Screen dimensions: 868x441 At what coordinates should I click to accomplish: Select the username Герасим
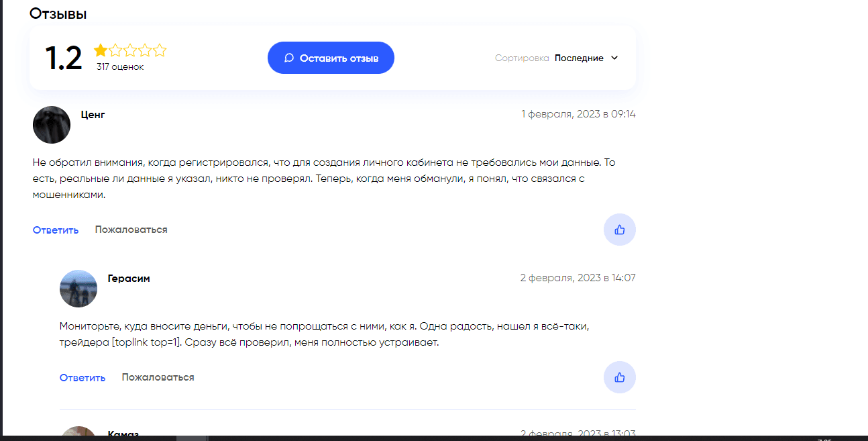coord(128,278)
